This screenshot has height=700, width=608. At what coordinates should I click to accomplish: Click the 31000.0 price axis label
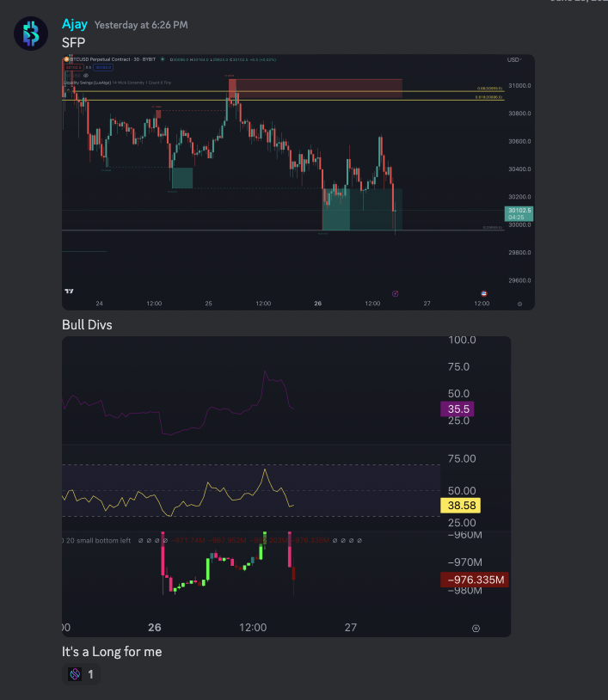[x=519, y=85]
